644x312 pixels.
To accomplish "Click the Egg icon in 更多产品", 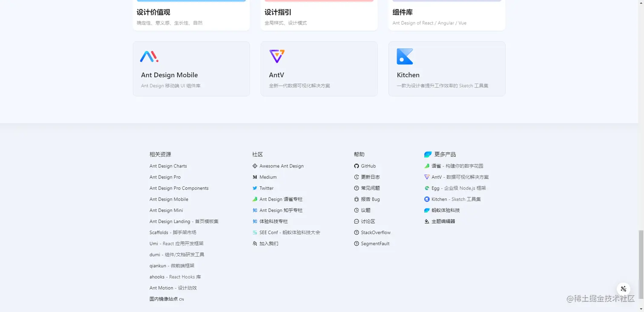I will click(427, 188).
